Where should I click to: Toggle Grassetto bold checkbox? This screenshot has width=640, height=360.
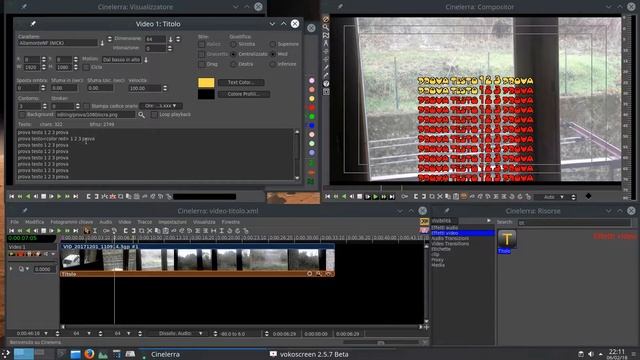[202, 54]
